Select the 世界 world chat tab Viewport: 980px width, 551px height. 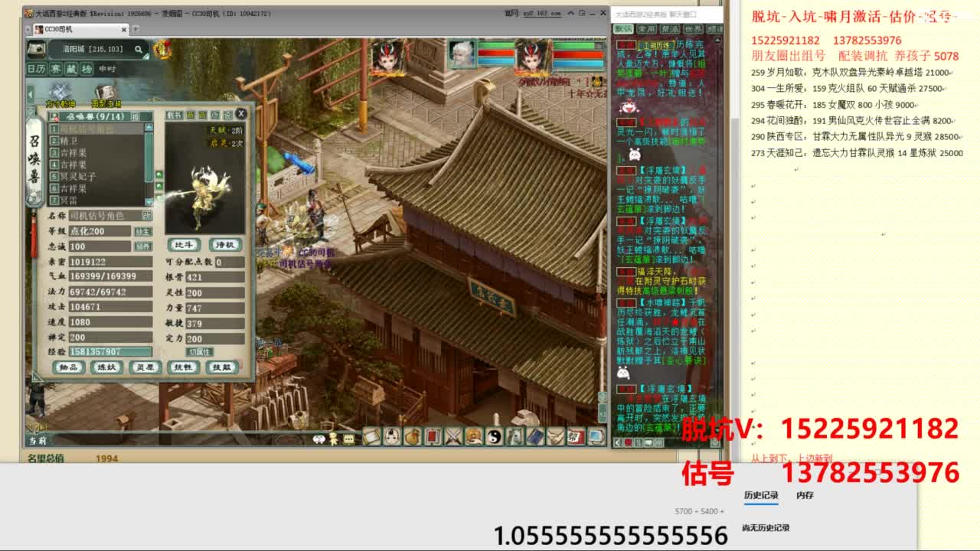tap(693, 29)
